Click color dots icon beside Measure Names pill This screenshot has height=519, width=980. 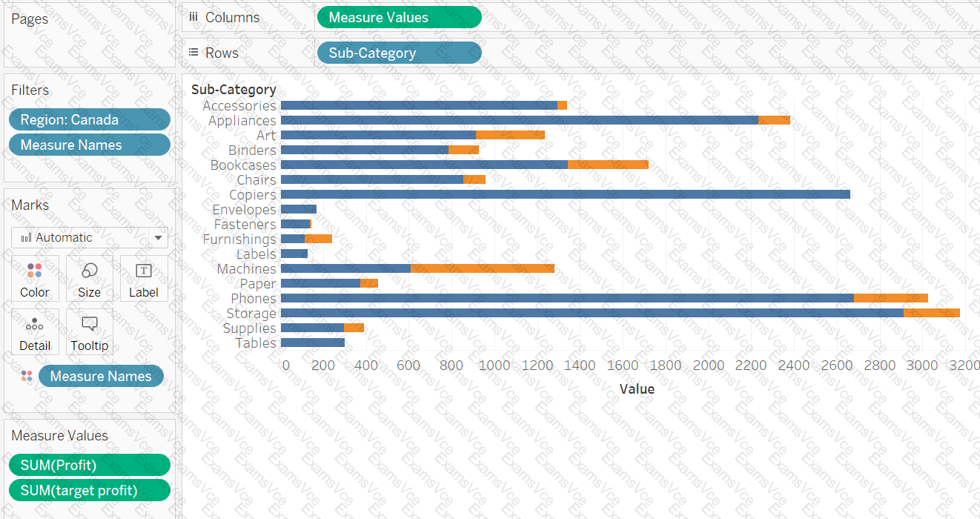click(27, 377)
